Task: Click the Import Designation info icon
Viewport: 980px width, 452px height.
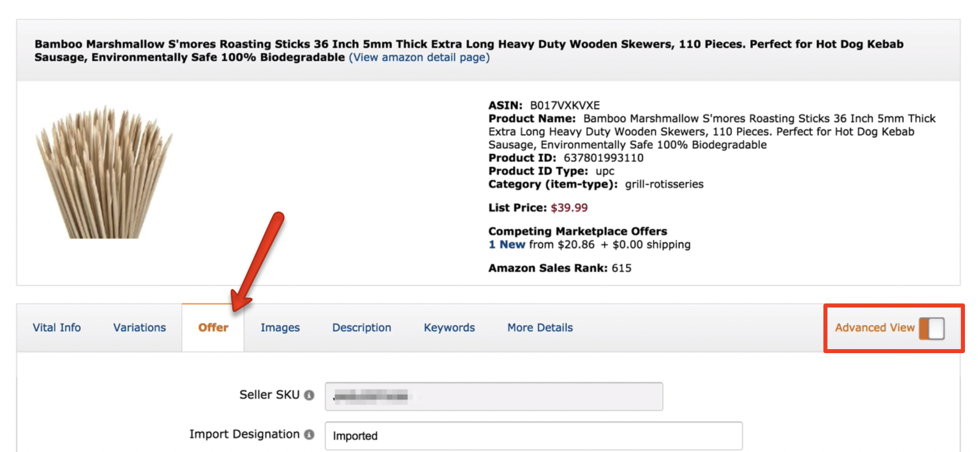Action: click(x=309, y=435)
